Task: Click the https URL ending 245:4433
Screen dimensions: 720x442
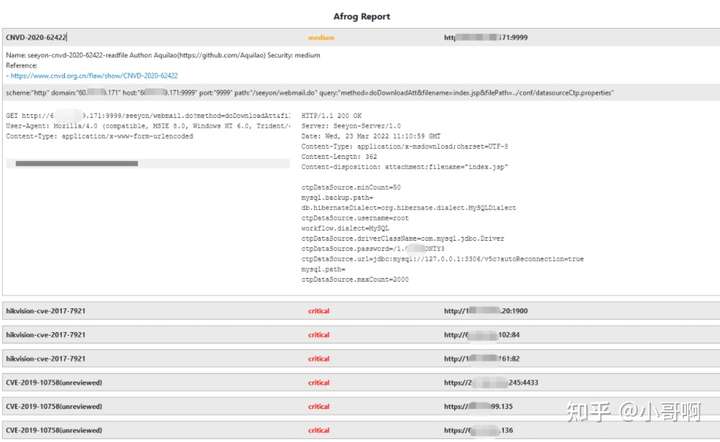Action: [x=491, y=382]
